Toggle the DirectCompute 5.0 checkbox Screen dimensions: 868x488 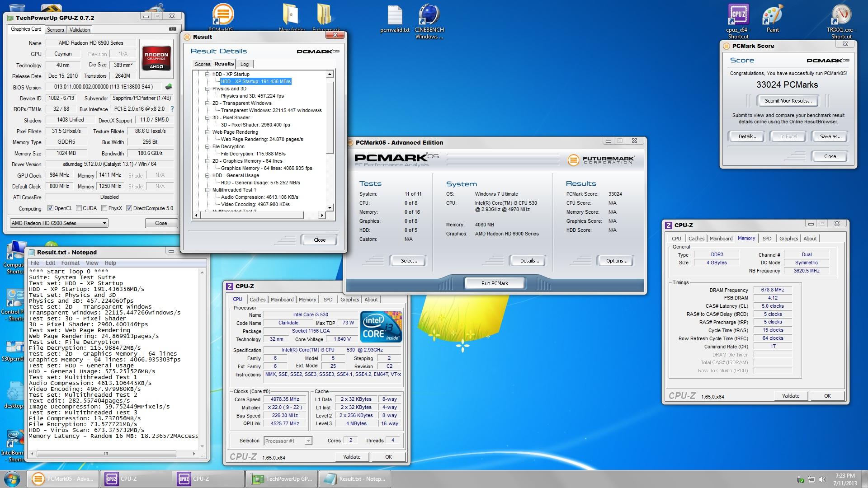[x=129, y=208]
